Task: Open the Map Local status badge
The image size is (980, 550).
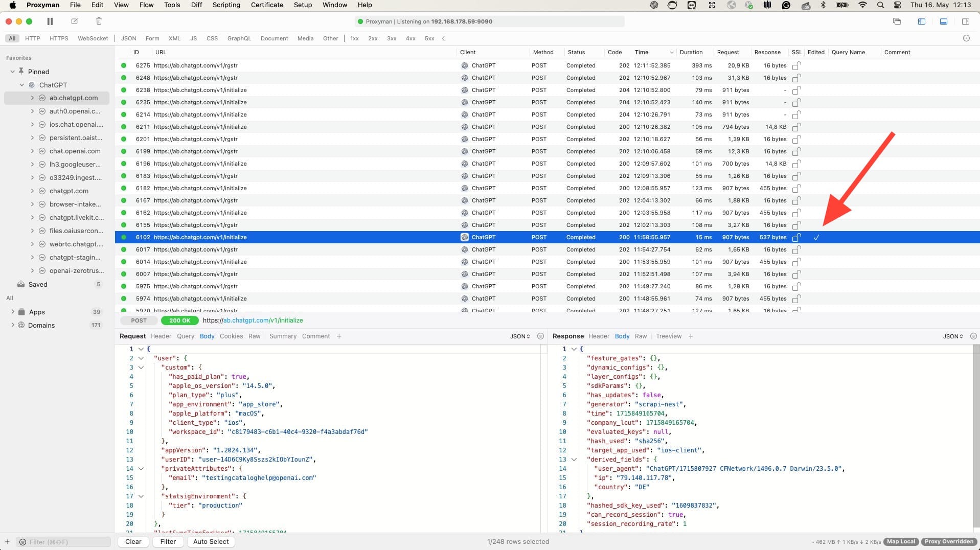Action: (x=900, y=541)
